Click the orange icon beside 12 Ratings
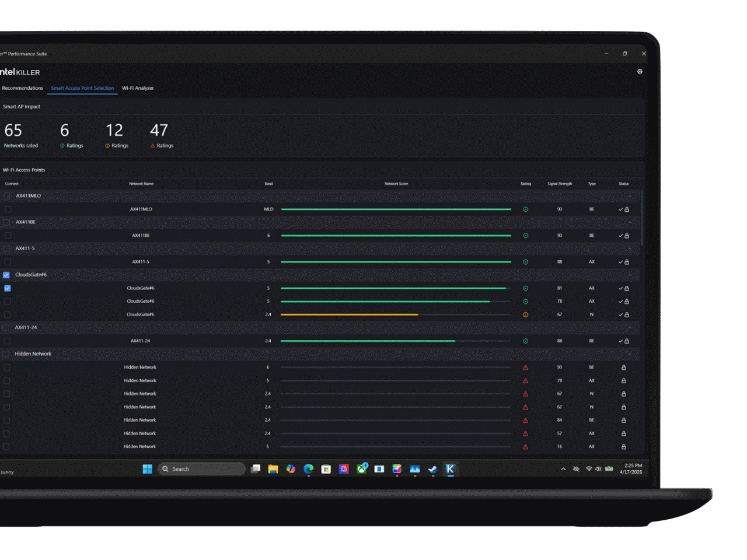Image resolution: width=747 pixels, height=560 pixels. [x=107, y=146]
